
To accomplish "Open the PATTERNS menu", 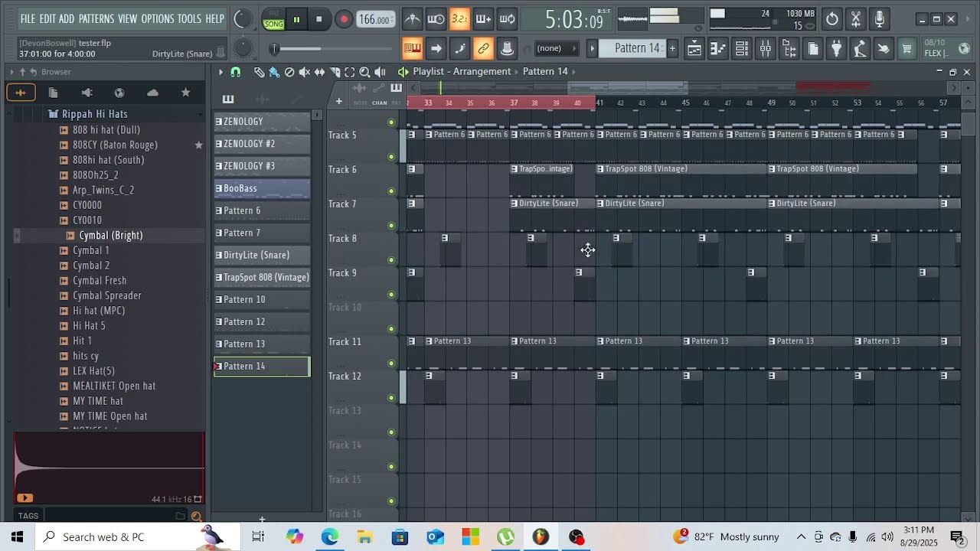I will click(96, 18).
